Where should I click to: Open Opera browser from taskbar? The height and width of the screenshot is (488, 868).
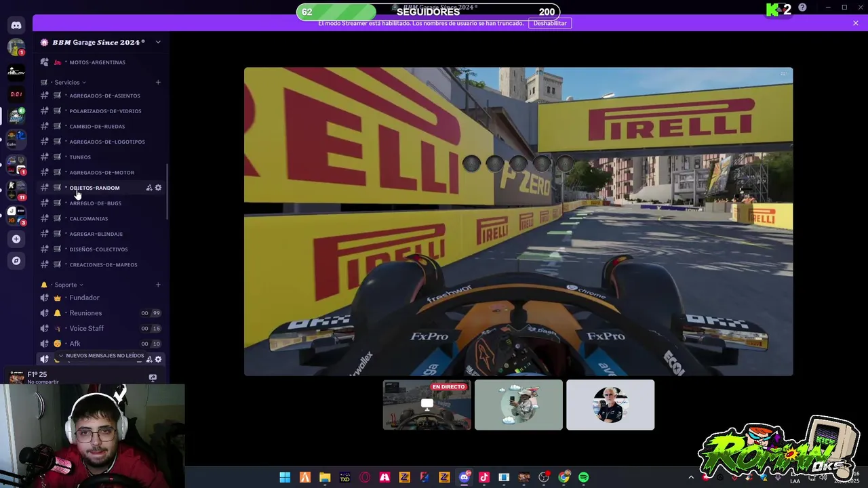tap(365, 477)
